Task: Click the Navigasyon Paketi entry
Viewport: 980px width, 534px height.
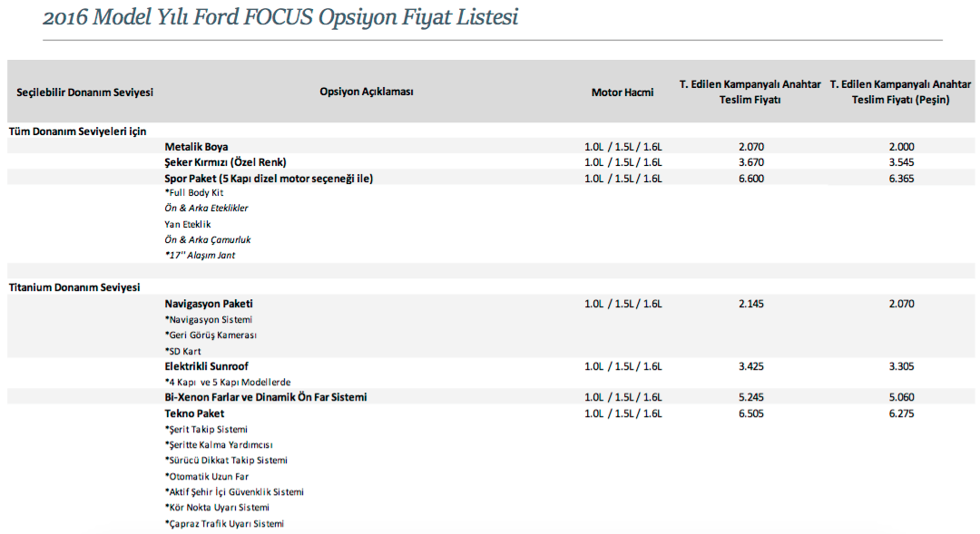Action: point(209,304)
